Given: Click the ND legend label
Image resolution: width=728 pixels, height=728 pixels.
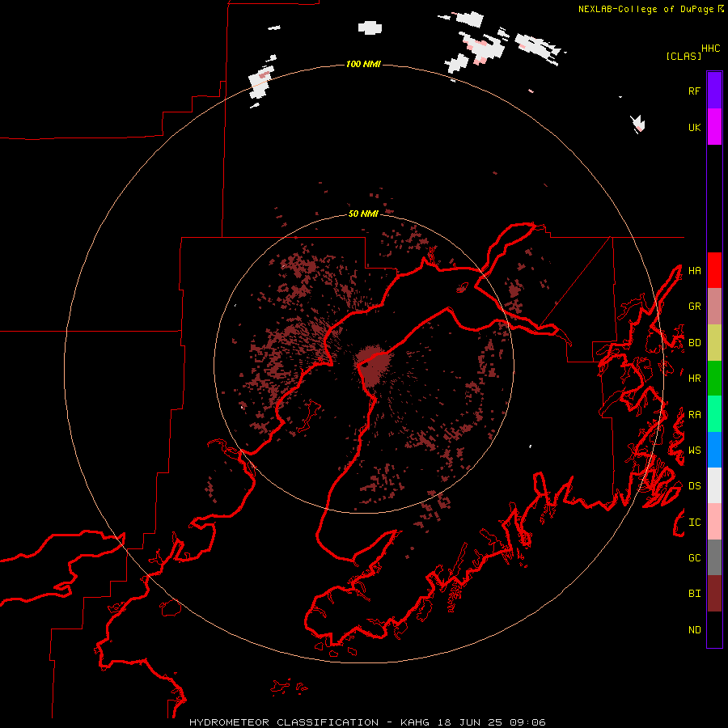Looking at the screenshot, I should tap(694, 630).
